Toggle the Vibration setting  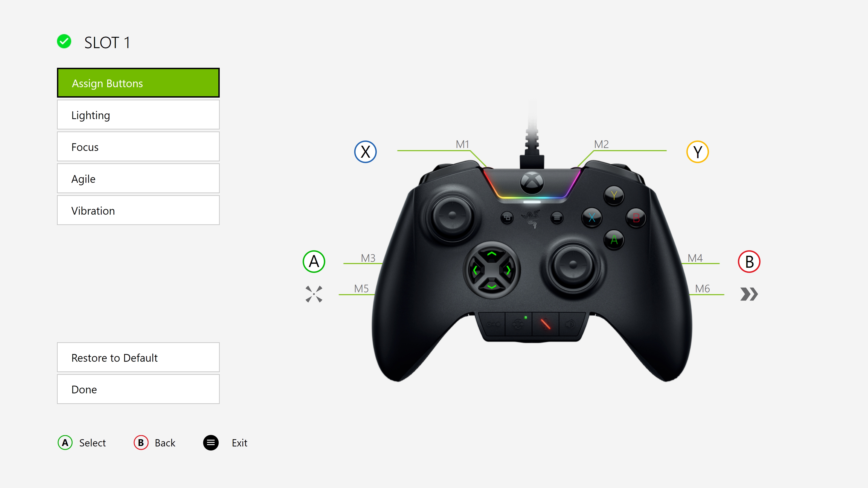point(139,210)
